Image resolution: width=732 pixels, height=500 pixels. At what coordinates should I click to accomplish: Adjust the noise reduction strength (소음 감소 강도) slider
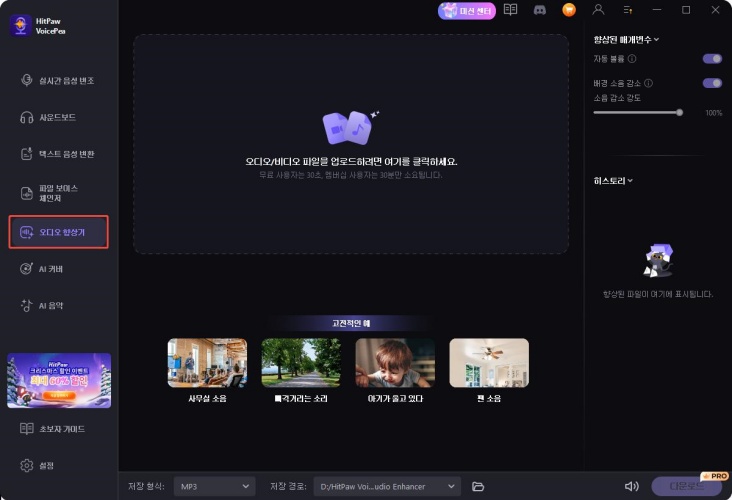pos(638,113)
